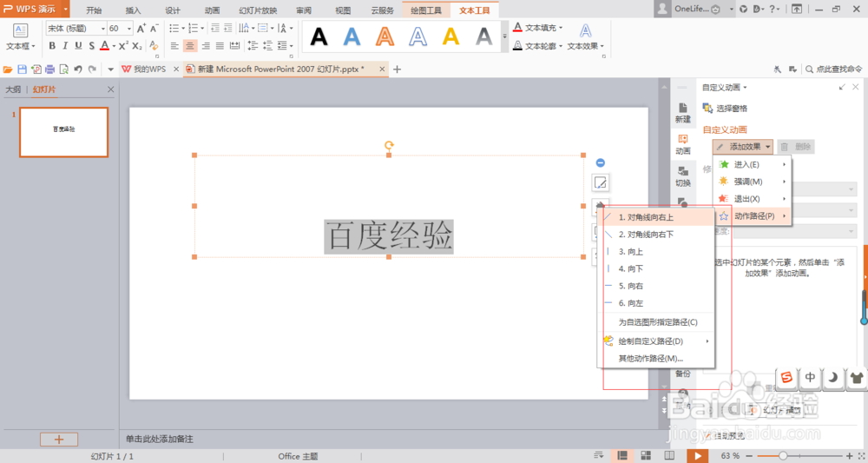This screenshot has height=463, width=868.
Task: Toggle center text alignment
Action: [x=190, y=46]
